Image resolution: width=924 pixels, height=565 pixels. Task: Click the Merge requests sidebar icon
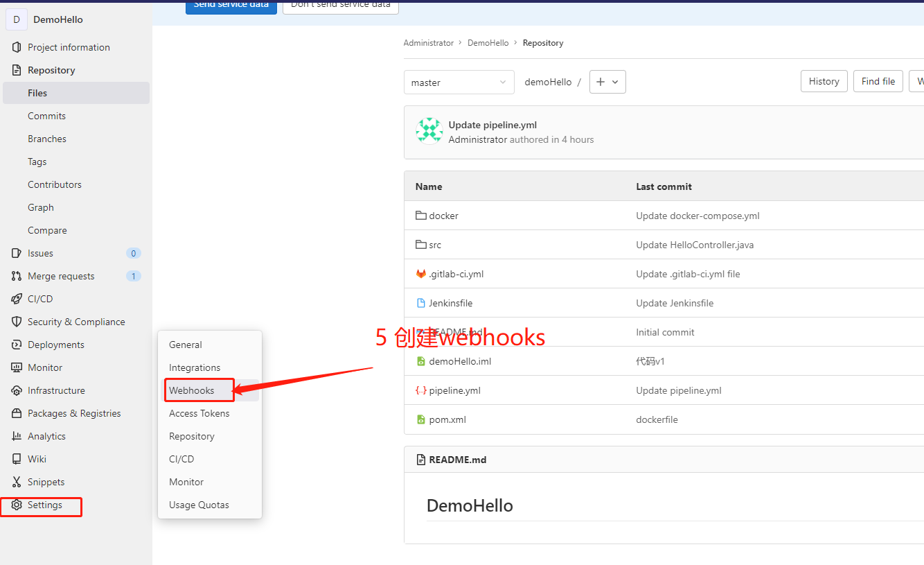point(17,276)
